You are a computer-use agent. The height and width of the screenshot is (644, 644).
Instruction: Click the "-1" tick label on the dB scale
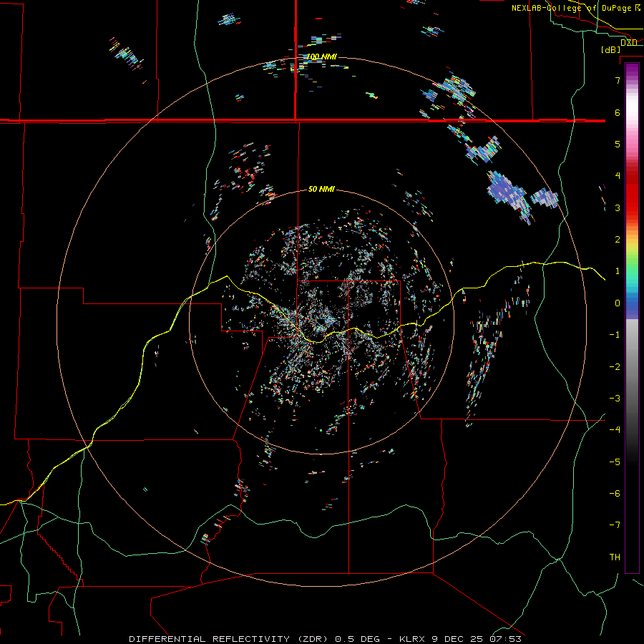615,335
